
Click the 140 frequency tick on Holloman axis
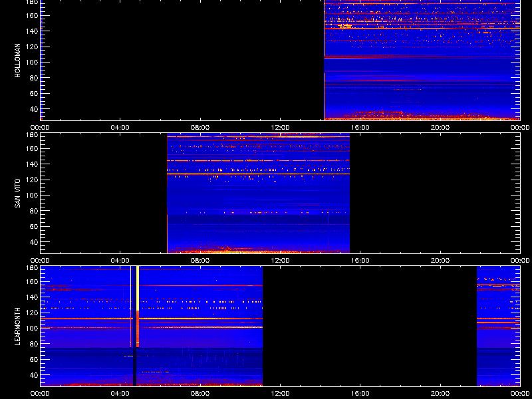point(32,31)
